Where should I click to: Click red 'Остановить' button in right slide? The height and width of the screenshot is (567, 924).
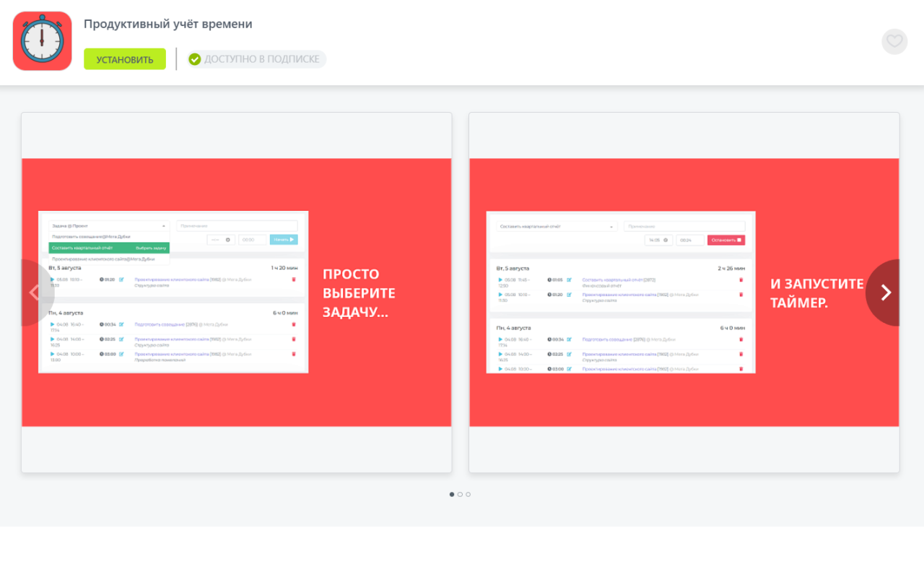(726, 240)
